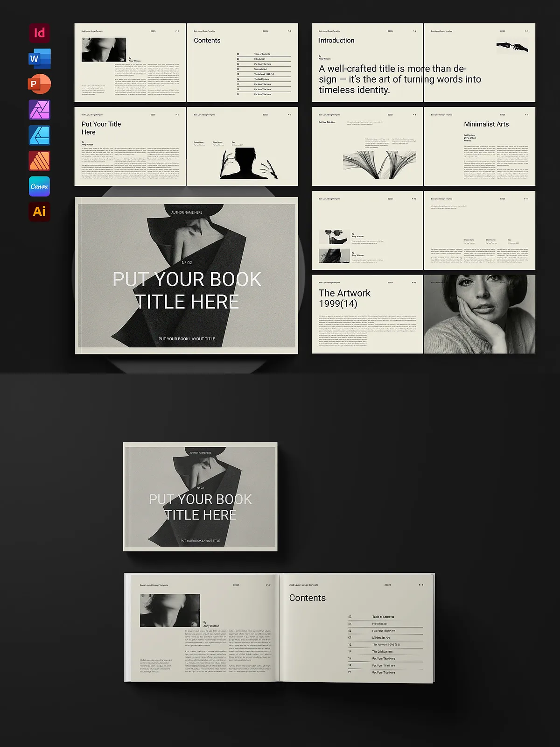Click the Adobe InDesign icon
This screenshot has width=560, height=747.
(x=39, y=33)
